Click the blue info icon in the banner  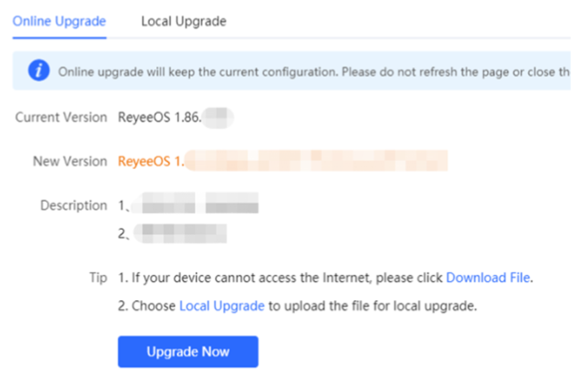pyautogui.click(x=39, y=70)
